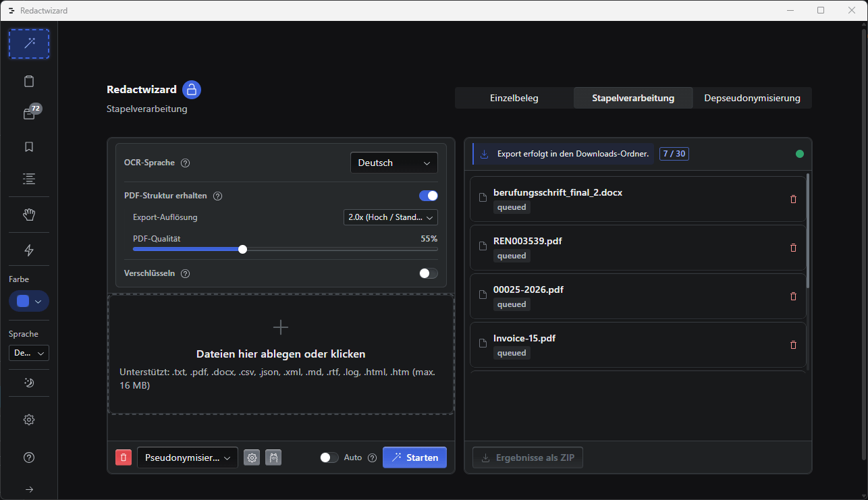Delete REN003539.pdf from queue
The image size is (868, 500).
point(793,248)
